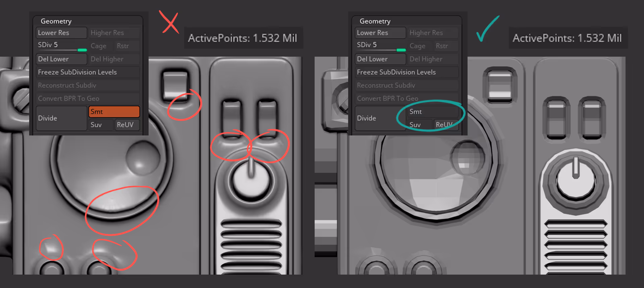Click Cage in the left panel
The image size is (644, 288).
pos(101,46)
